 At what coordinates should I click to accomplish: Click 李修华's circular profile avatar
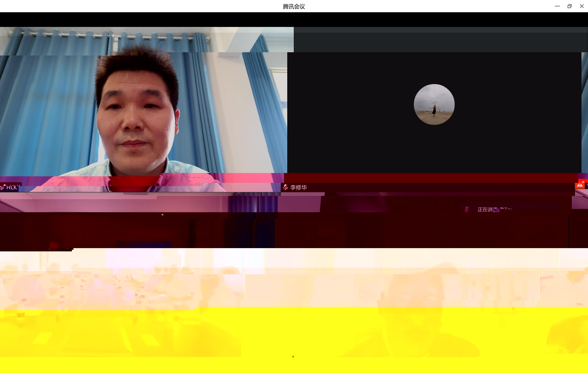coord(434,104)
